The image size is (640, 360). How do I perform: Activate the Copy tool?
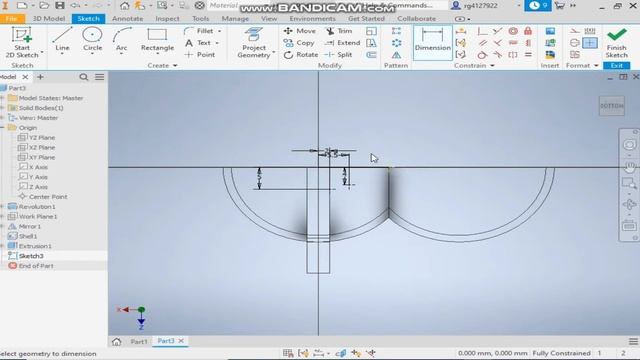tap(299, 43)
